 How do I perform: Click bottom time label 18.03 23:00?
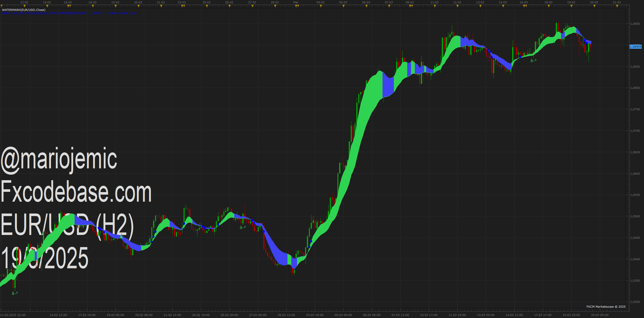pos(571,315)
